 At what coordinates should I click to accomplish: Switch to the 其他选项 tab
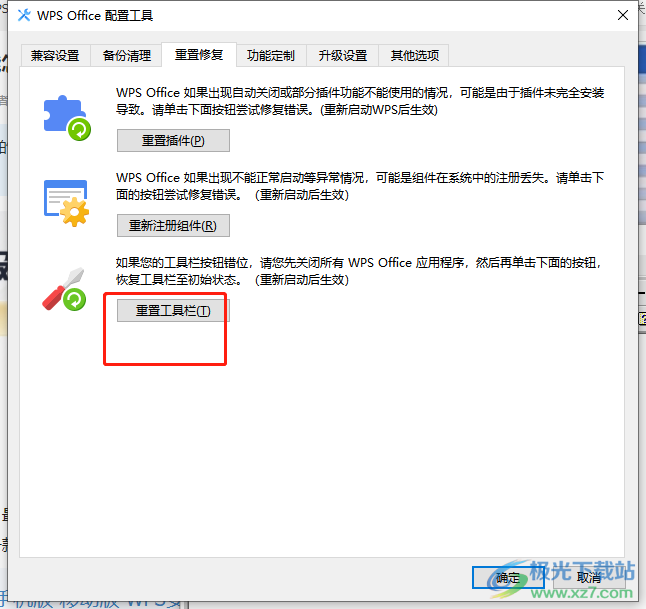tap(414, 55)
